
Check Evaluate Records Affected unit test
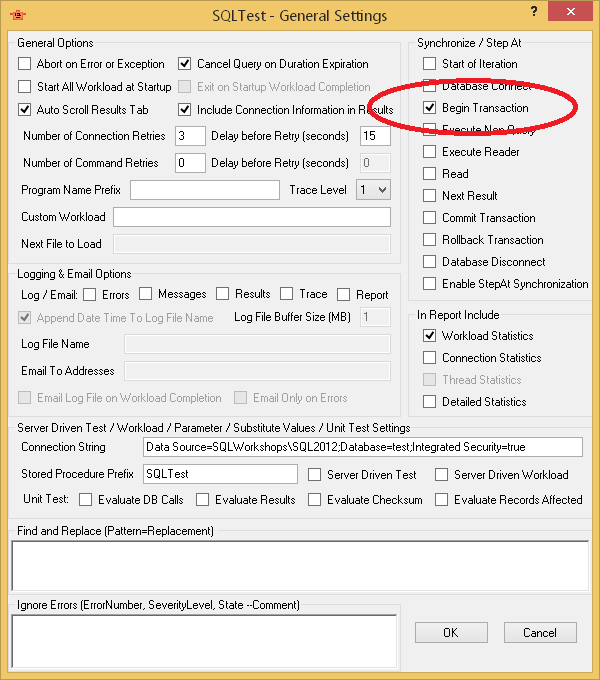pos(442,500)
